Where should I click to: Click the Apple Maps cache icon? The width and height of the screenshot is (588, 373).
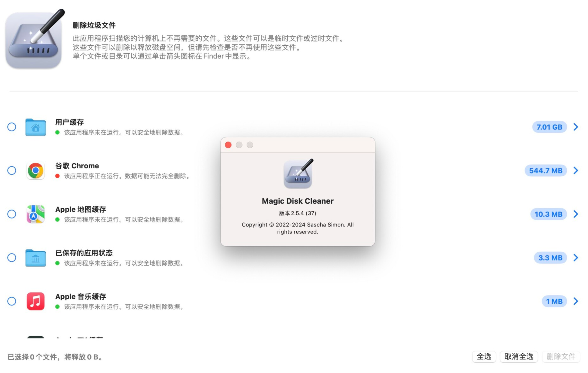click(x=36, y=214)
